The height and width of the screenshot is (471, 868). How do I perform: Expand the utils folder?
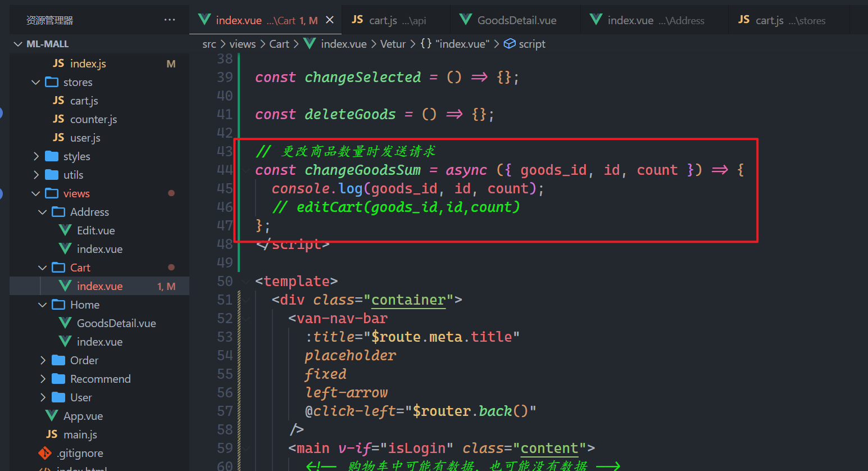tap(36, 175)
